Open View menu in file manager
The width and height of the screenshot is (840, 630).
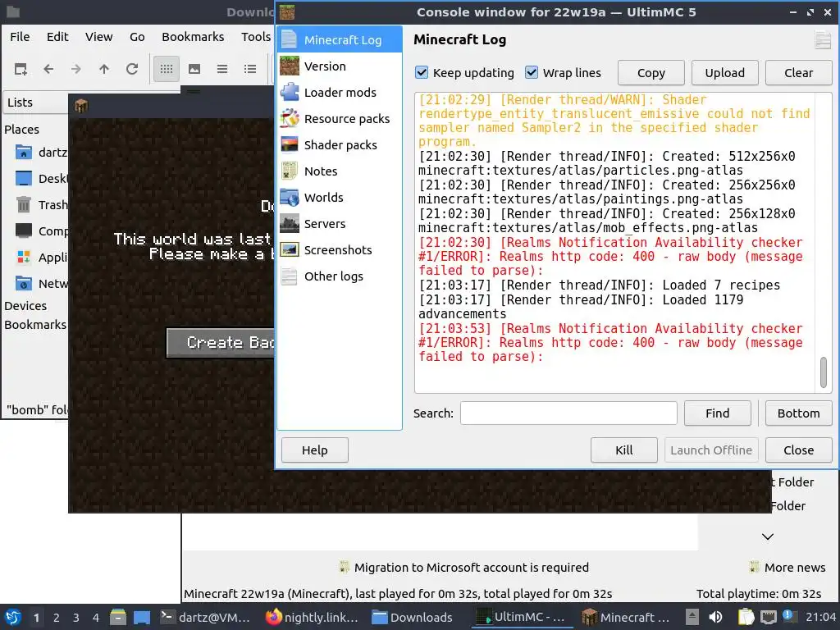coord(99,37)
